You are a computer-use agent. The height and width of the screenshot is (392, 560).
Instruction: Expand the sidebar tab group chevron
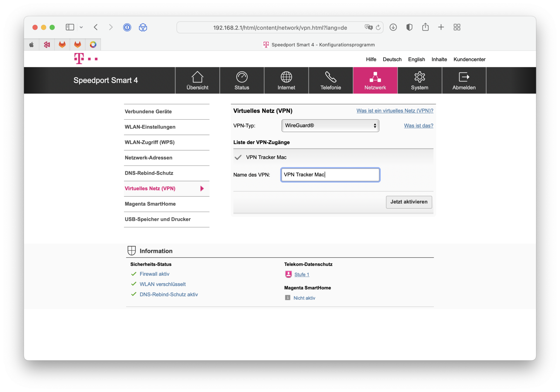(x=81, y=27)
